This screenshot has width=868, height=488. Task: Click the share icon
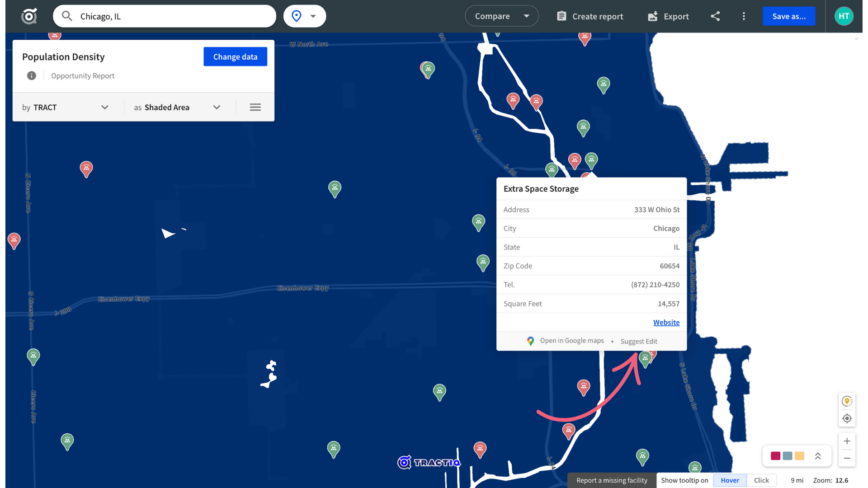click(715, 16)
